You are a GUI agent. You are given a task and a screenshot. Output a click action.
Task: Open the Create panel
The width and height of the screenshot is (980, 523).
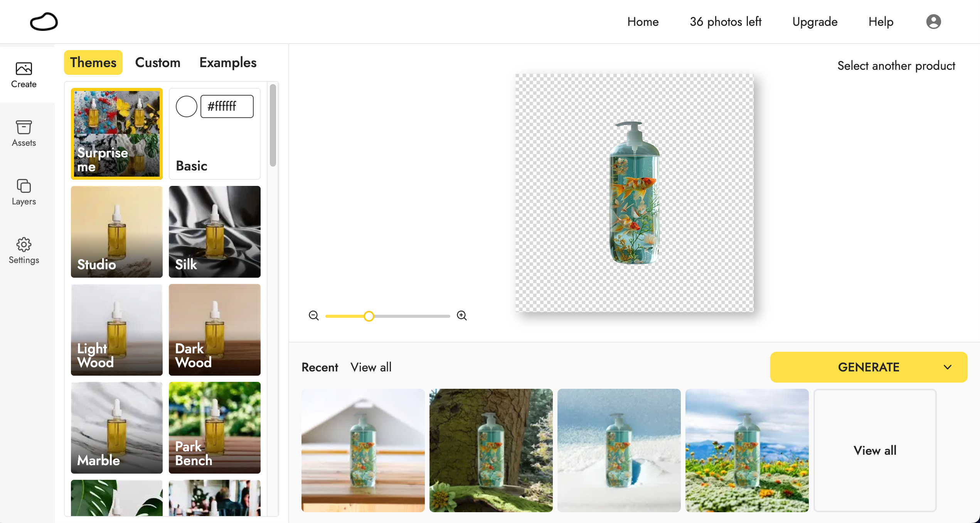24,75
